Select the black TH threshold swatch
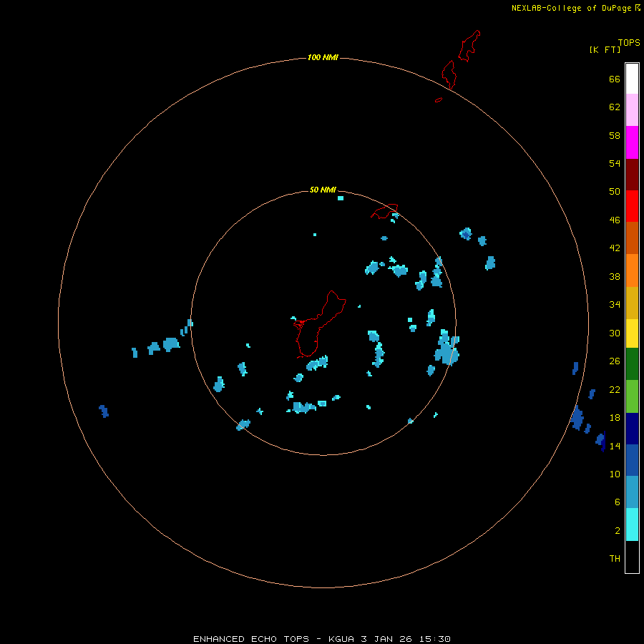Screen dimensions: 644x644 (632, 557)
